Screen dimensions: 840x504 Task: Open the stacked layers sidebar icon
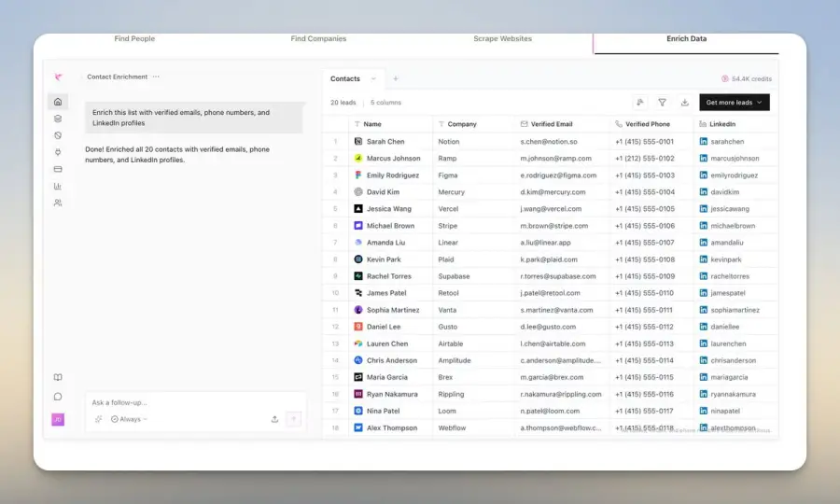58,119
